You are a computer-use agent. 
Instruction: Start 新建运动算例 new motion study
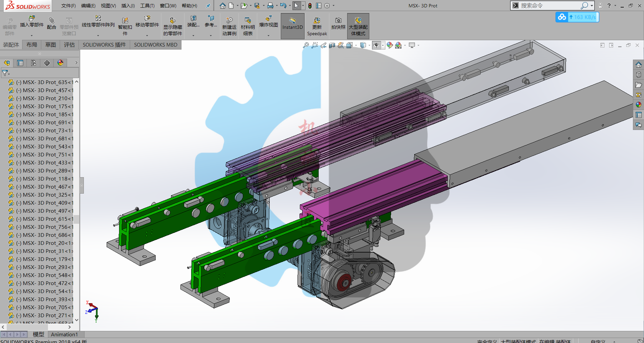tap(229, 26)
